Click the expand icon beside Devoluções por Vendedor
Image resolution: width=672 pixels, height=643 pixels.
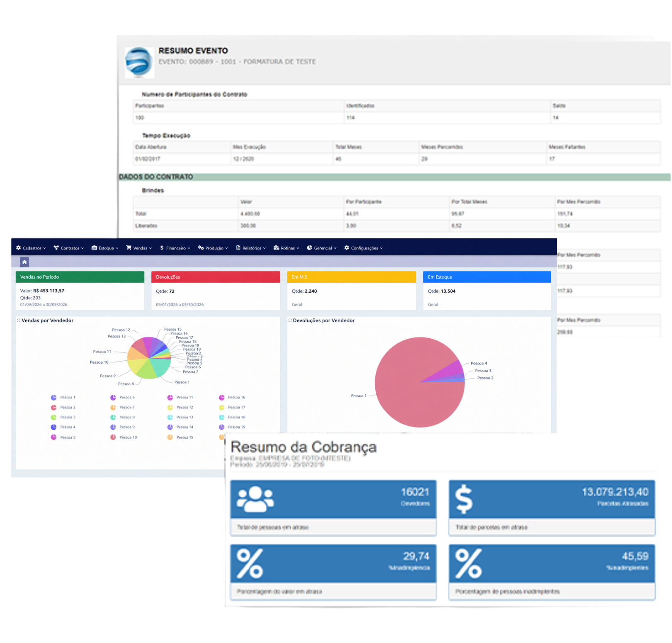pyautogui.click(x=290, y=320)
